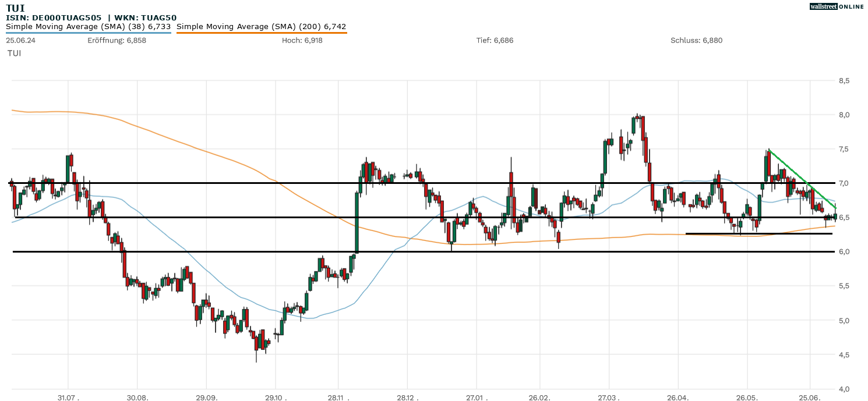Click the date 25.06.24 label
868x401 pixels.
tap(20, 40)
